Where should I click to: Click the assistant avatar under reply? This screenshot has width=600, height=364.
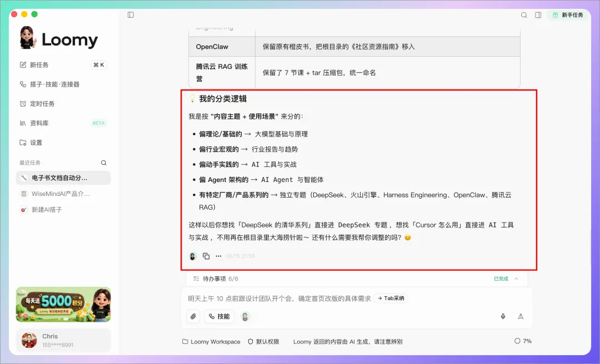point(193,256)
